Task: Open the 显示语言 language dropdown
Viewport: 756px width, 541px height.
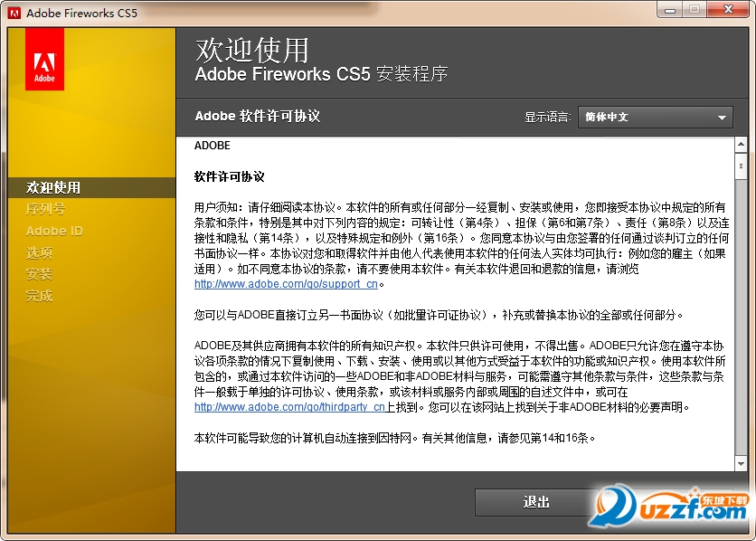Action: [656, 118]
